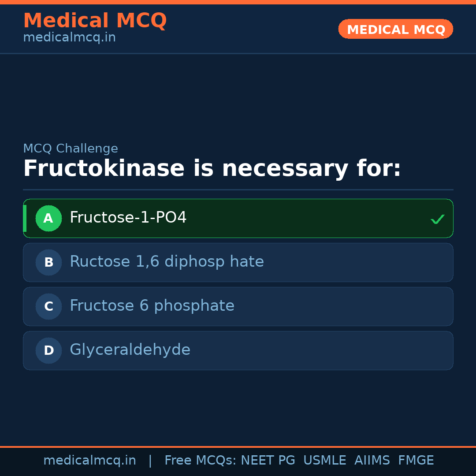
Task: Select the Fructose-1-PO4 answer text
Action: point(128,218)
